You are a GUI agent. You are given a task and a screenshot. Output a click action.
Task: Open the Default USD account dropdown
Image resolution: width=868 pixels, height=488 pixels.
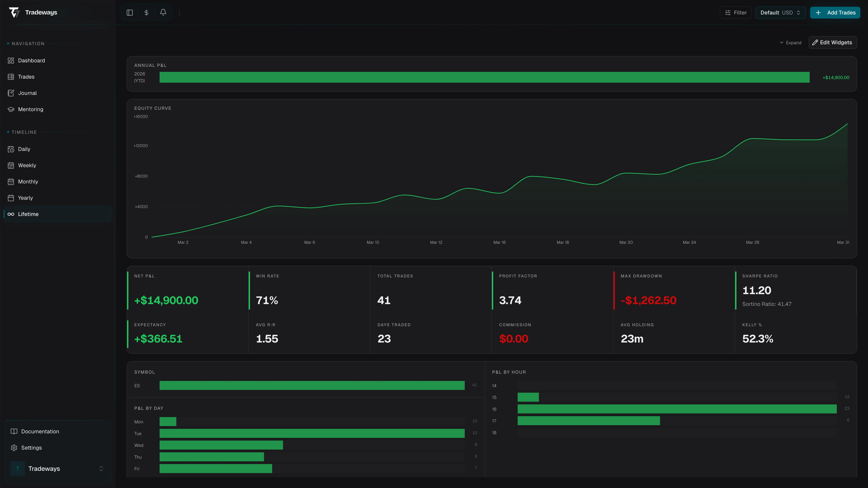pyautogui.click(x=780, y=12)
